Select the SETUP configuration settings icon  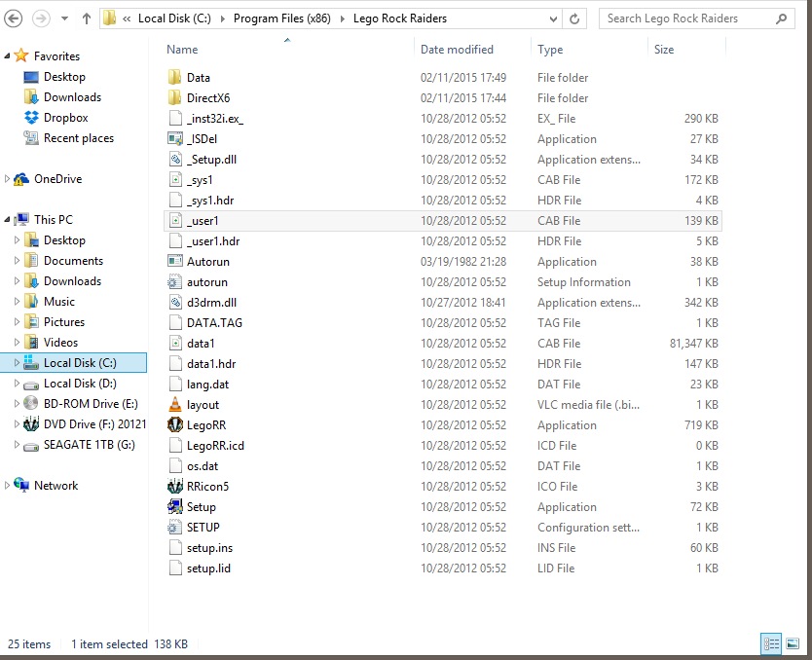coord(175,528)
